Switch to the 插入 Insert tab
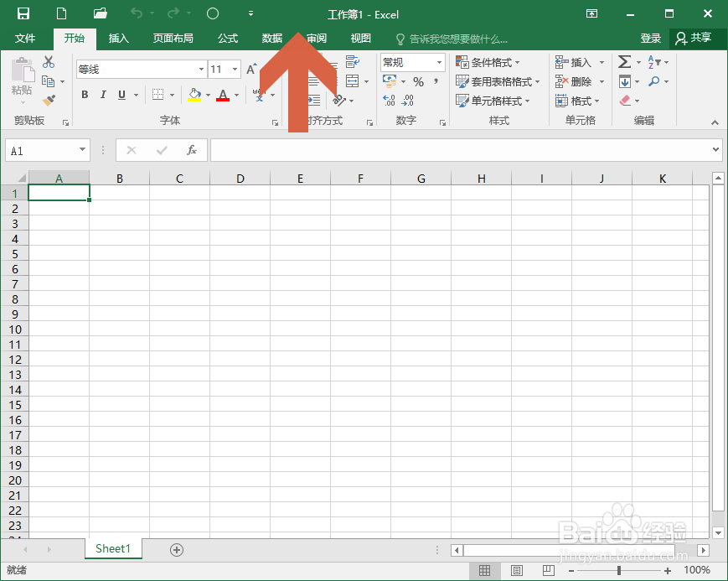728x581 pixels. [x=118, y=38]
